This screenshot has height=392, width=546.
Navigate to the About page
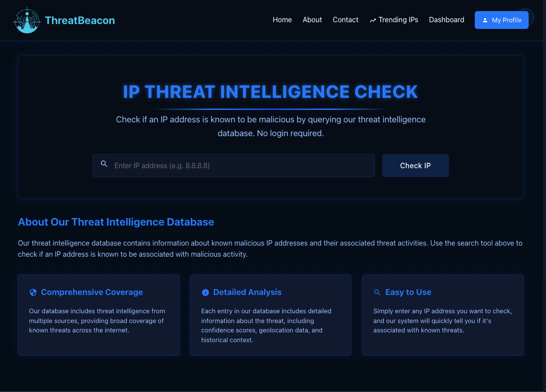pyautogui.click(x=312, y=20)
